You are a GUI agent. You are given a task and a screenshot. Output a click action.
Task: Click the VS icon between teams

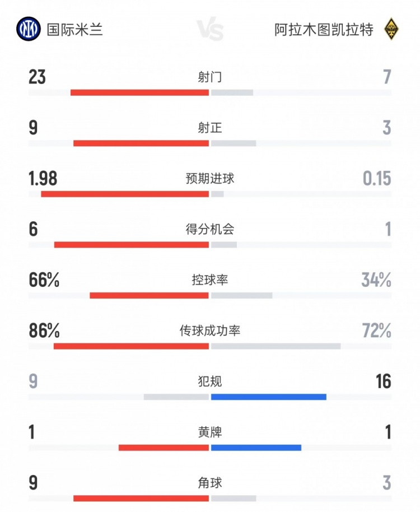(x=210, y=30)
